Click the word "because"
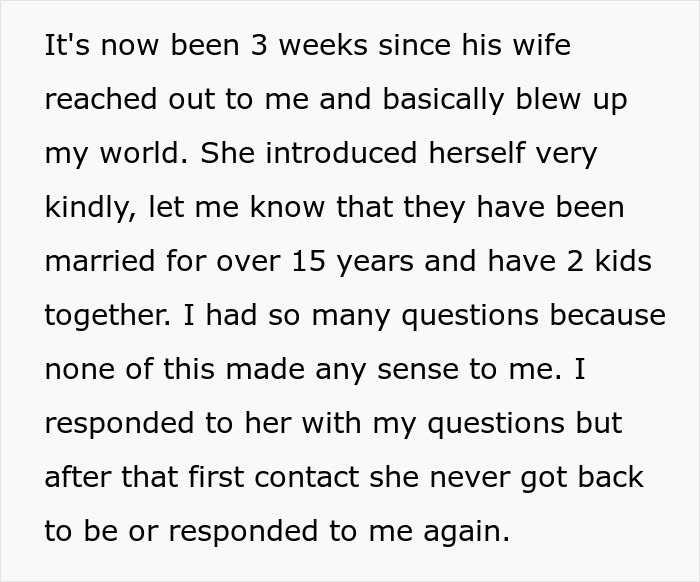The image size is (700, 582). coord(606,316)
